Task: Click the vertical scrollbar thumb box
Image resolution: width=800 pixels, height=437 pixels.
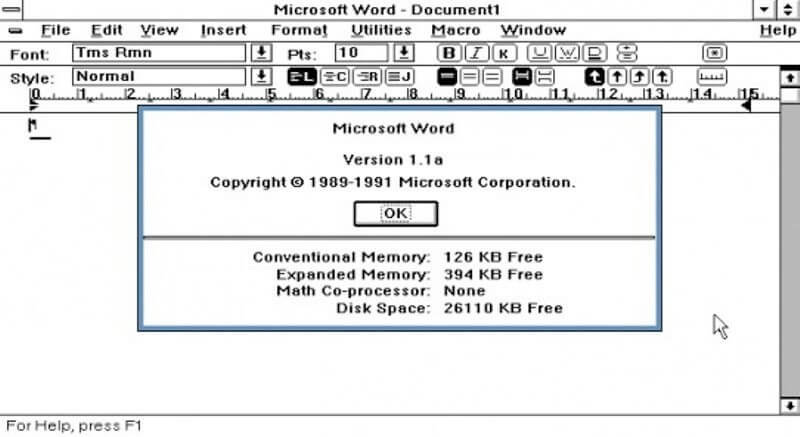Action: point(790,94)
